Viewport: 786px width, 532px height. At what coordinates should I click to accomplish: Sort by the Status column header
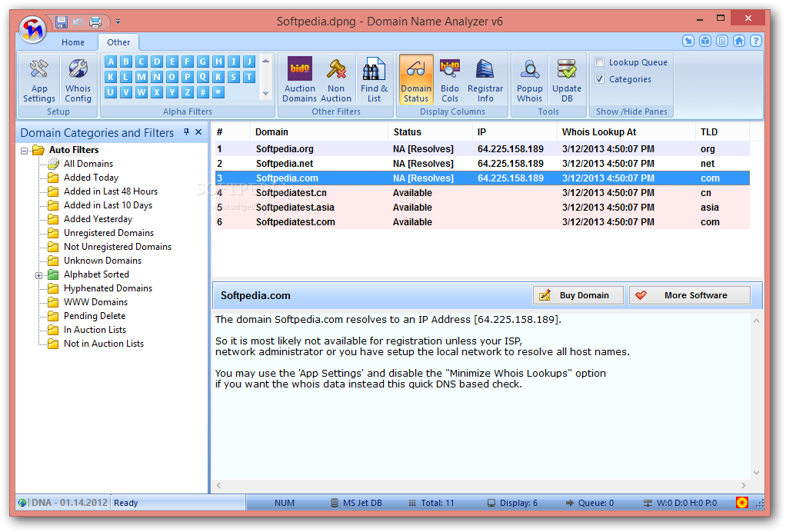point(430,132)
